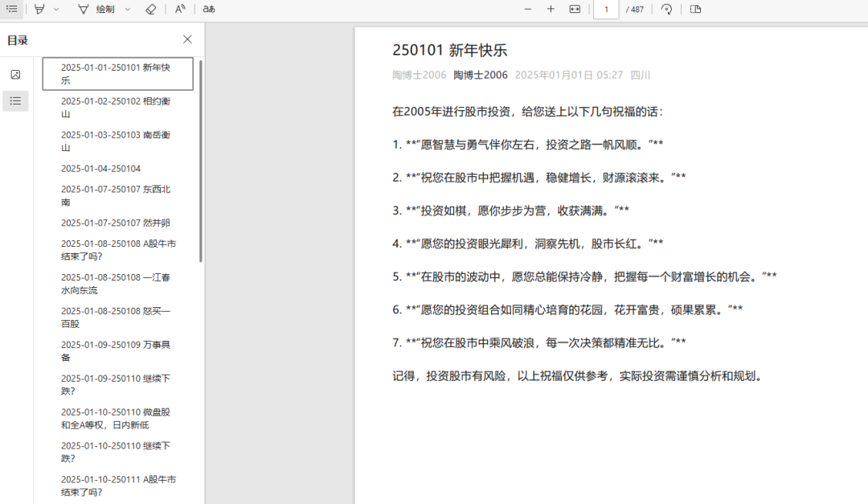
Task: Click fit to width icon
Action: pyautogui.click(x=575, y=9)
